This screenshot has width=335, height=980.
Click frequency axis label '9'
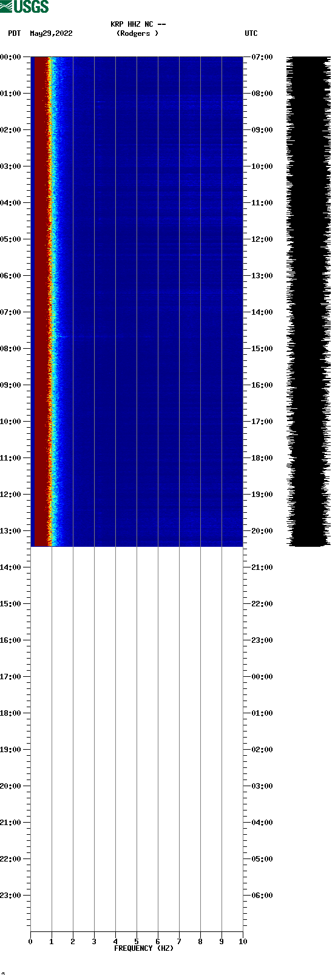(222, 942)
